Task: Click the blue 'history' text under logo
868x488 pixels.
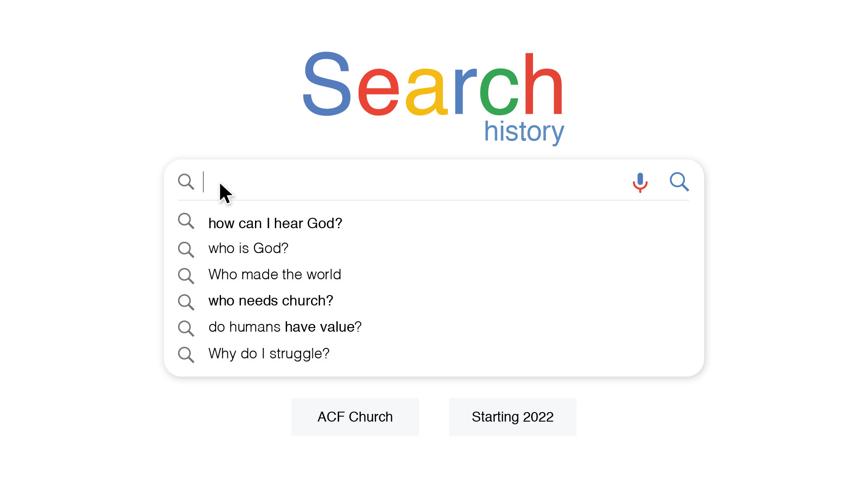Action: [524, 131]
